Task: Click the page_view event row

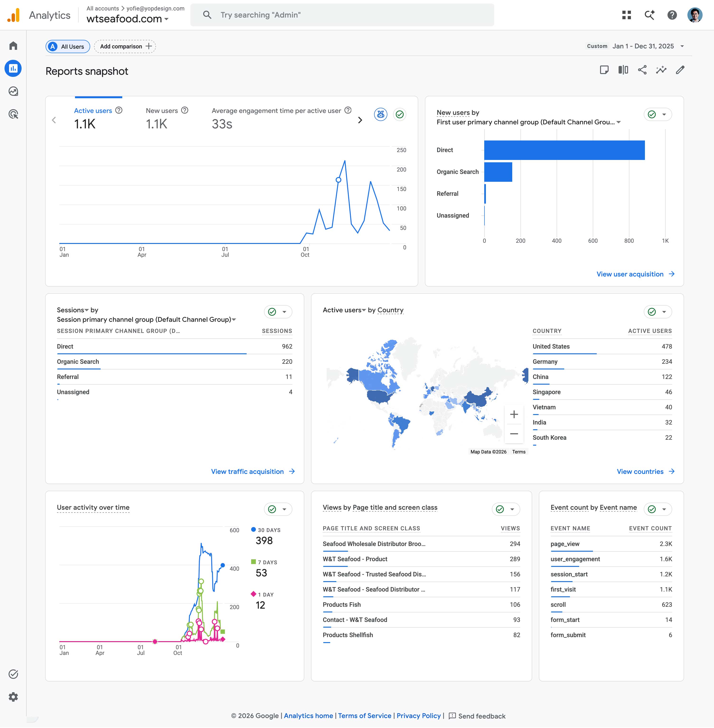Action: click(x=611, y=544)
